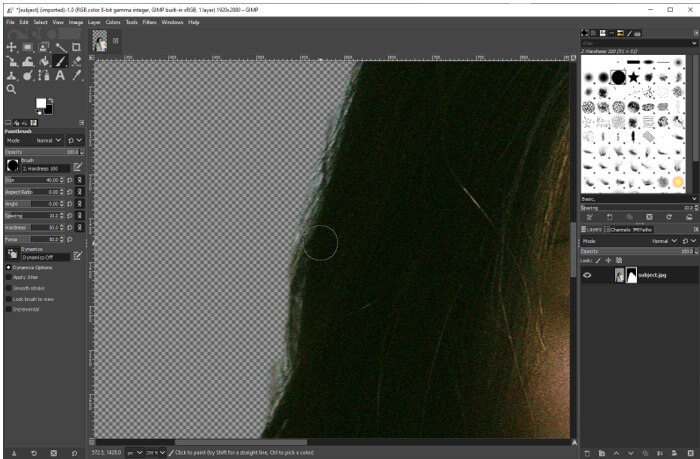This screenshot has width=700, height=459.
Task: Click Dynamics Off name field
Action: pyautogui.click(x=46, y=257)
